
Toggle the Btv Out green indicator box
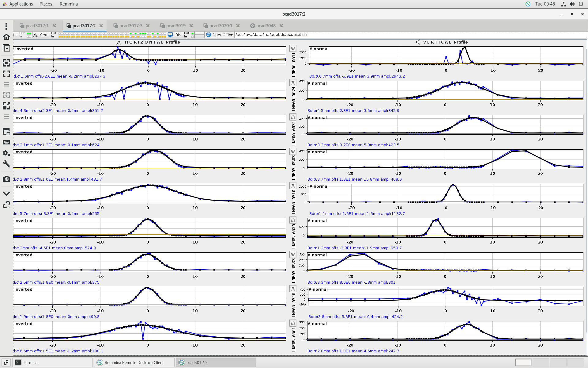[192, 33]
